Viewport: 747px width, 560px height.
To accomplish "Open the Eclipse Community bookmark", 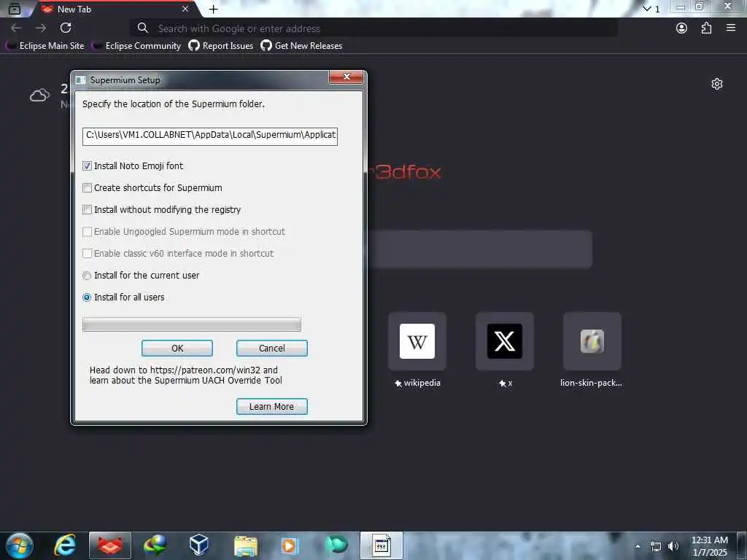I will click(x=136, y=46).
